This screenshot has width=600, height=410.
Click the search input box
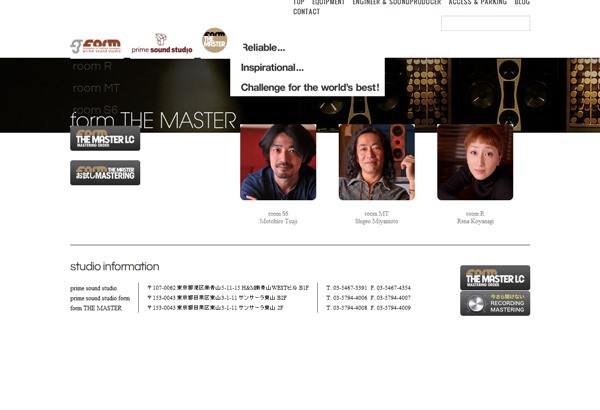[x=486, y=23]
